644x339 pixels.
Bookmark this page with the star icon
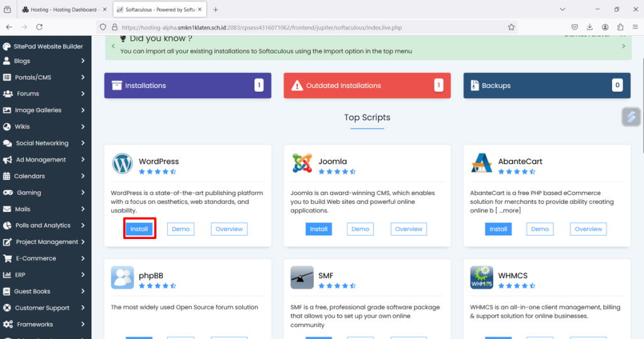[511, 27]
